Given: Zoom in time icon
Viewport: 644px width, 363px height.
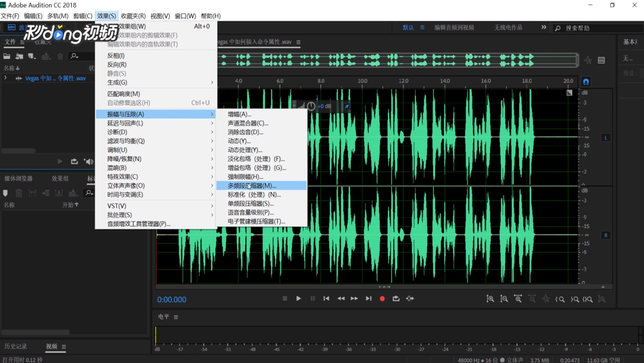Looking at the screenshot, I should [518, 299].
